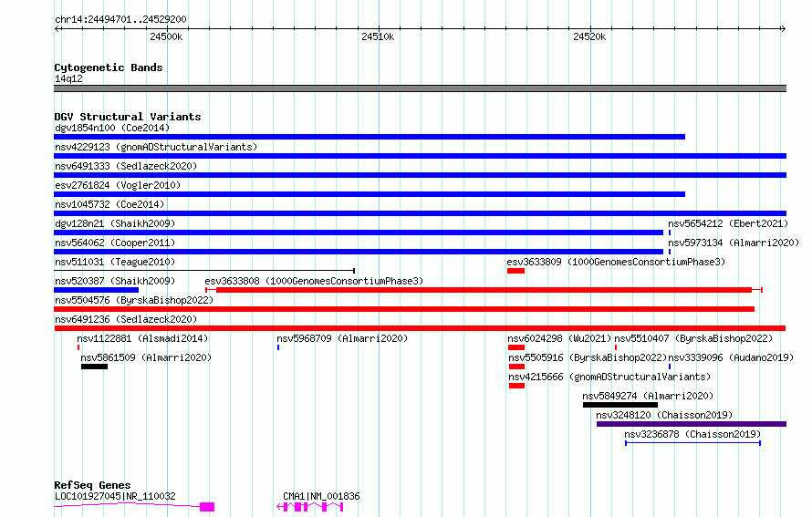This screenshot has width=812, height=517.
Task: Click the blue dgv1854n100 variant bar
Action: coord(370,137)
